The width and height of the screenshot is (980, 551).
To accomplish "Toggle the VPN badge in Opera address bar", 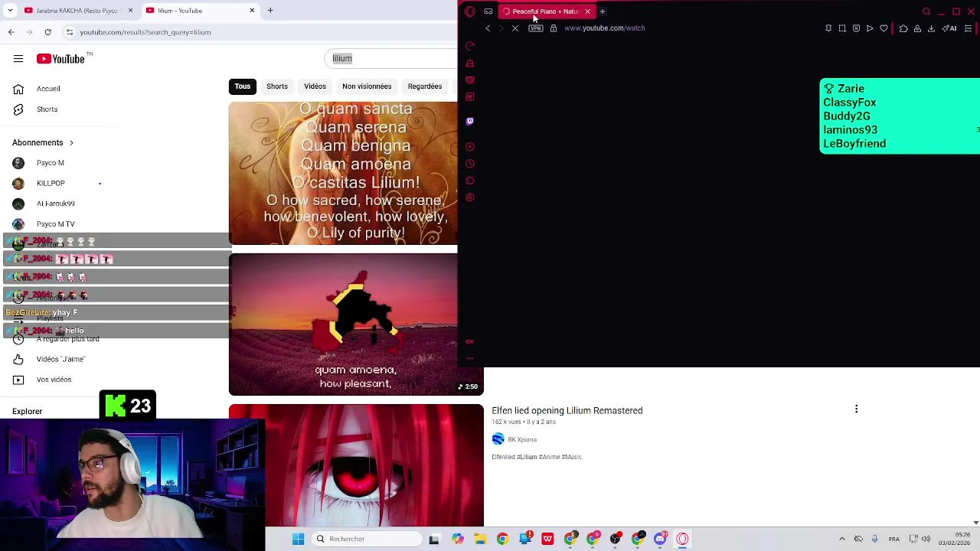I will (x=535, y=28).
